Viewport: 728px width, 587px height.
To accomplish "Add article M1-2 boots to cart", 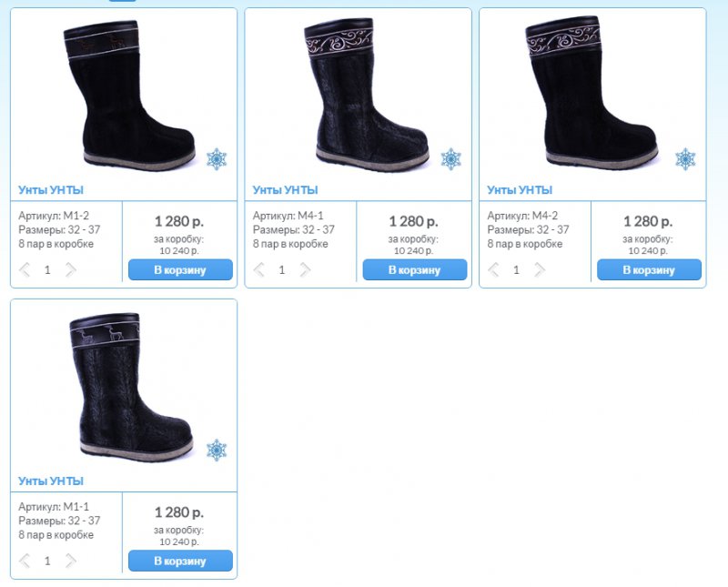I will pos(180,269).
